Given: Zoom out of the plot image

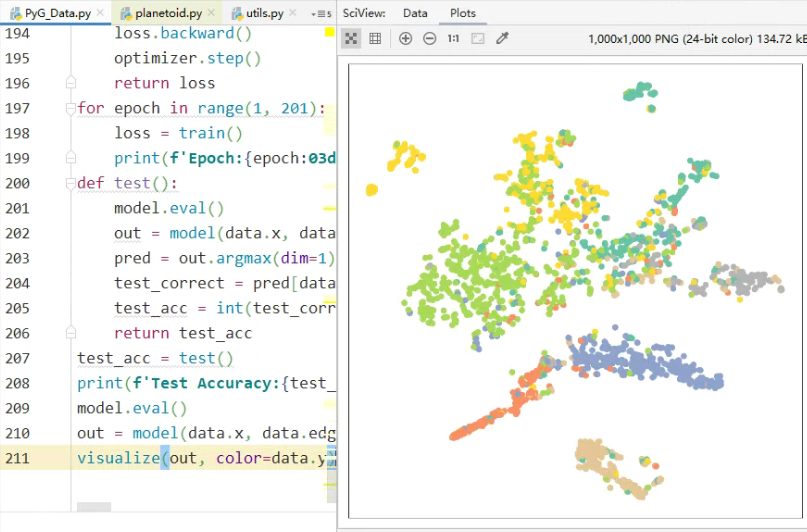Looking at the screenshot, I should [430, 39].
